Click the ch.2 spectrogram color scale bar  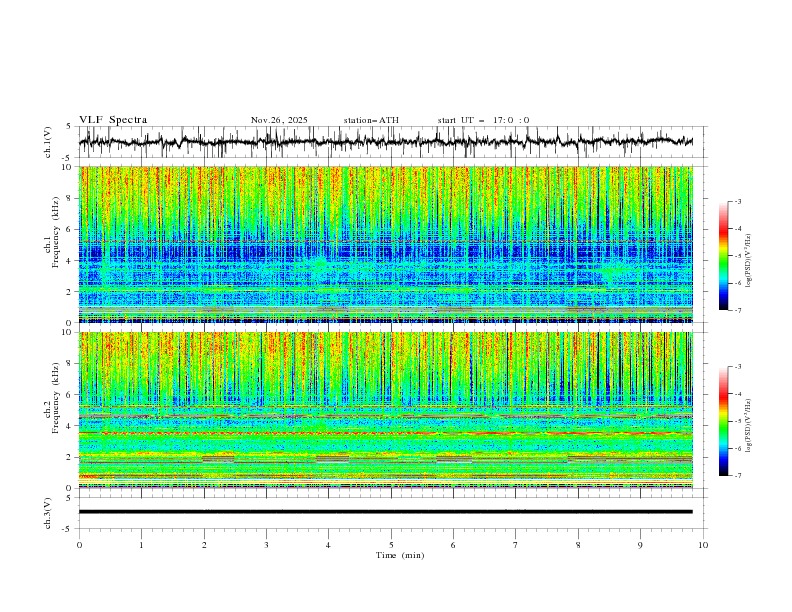point(723,421)
